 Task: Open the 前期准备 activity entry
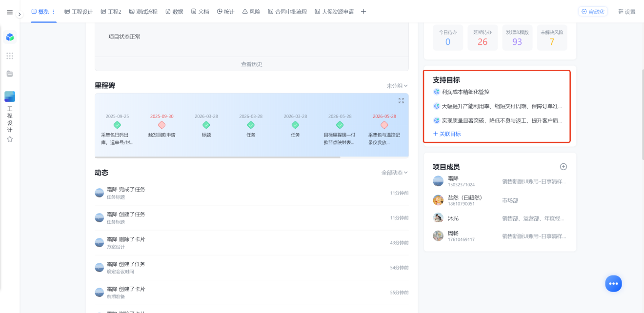click(252, 293)
